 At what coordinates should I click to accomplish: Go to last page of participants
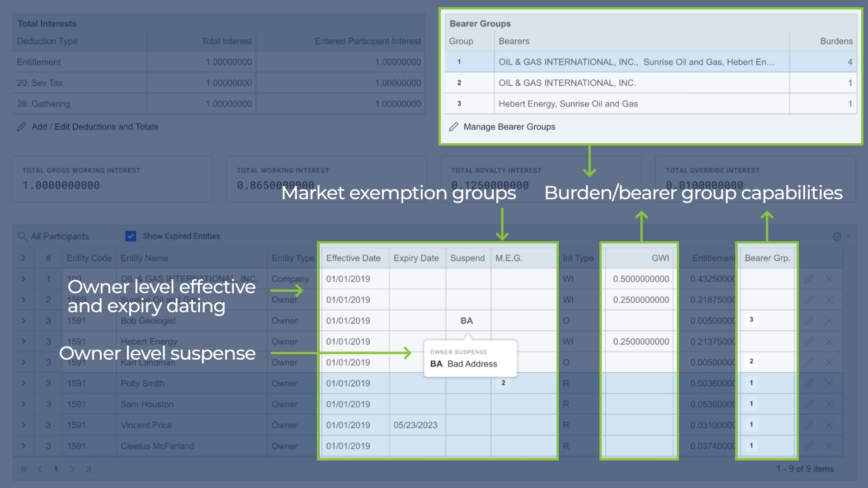[x=88, y=469]
